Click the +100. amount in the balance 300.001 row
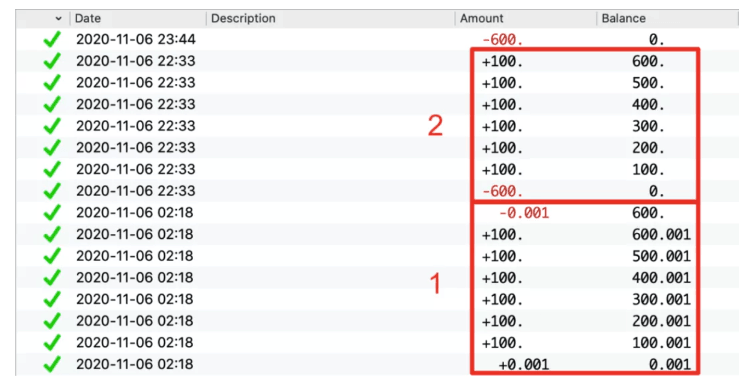Viewport: 750px width, 391px height. point(502,300)
